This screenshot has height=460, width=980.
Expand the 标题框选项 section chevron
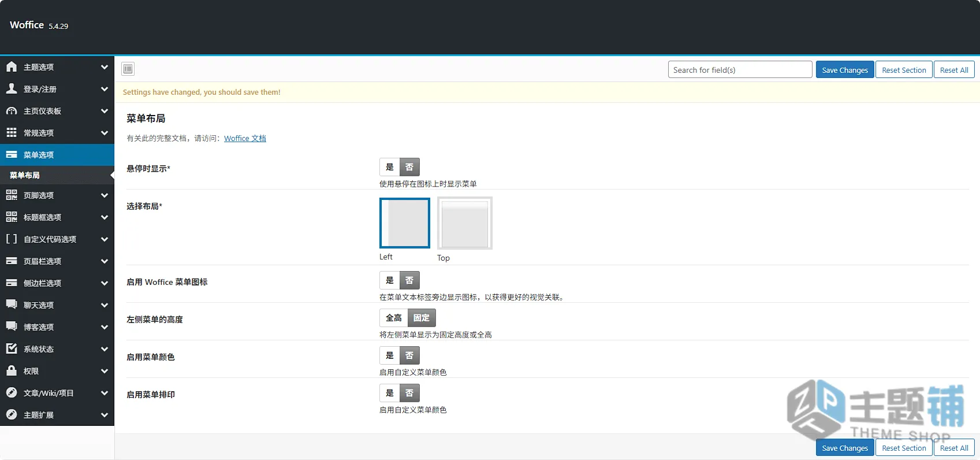pyautogui.click(x=105, y=217)
